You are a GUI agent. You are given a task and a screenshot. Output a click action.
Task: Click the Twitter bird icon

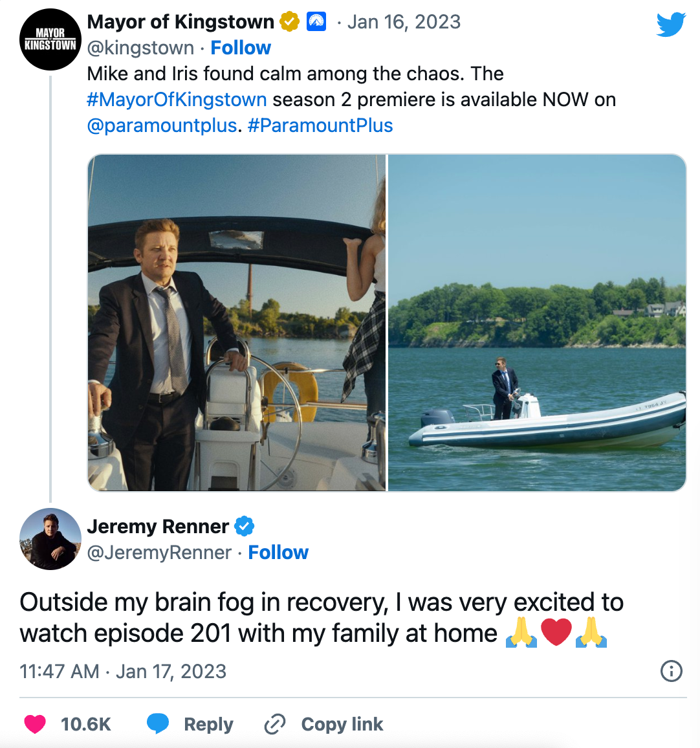(672, 23)
